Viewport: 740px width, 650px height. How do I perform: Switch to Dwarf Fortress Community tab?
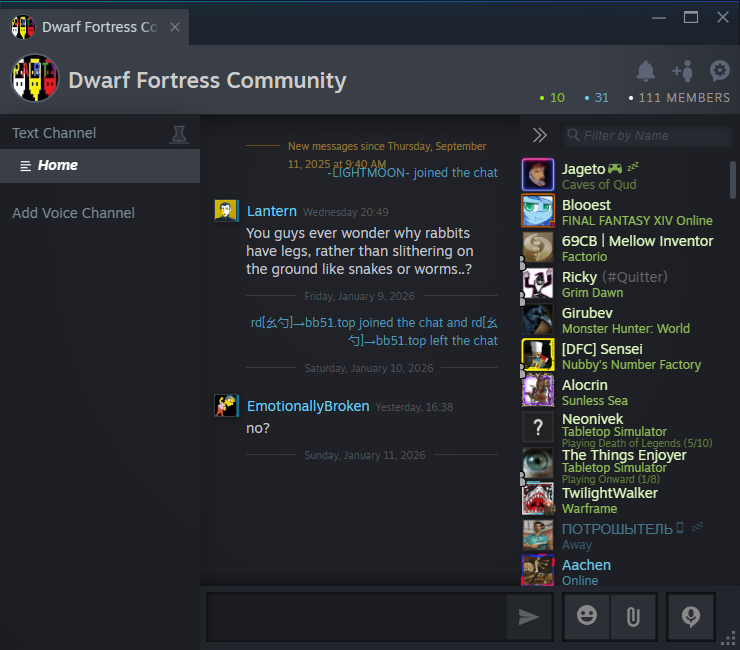point(98,27)
